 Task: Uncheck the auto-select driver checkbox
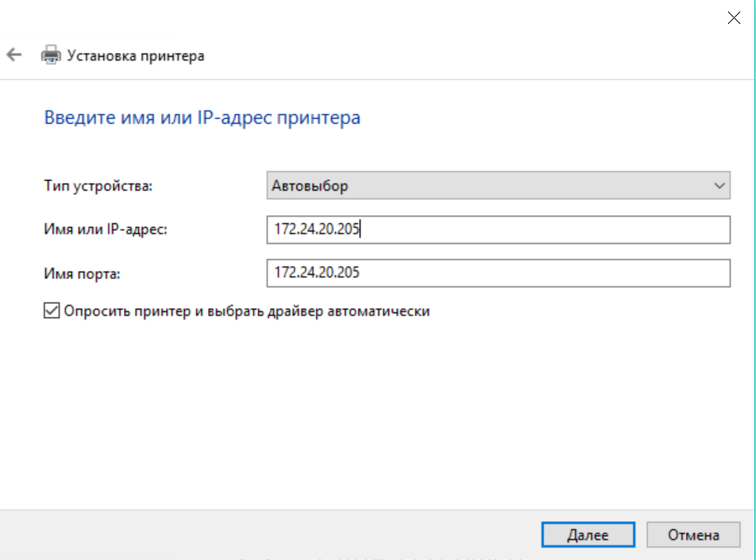(x=51, y=311)
